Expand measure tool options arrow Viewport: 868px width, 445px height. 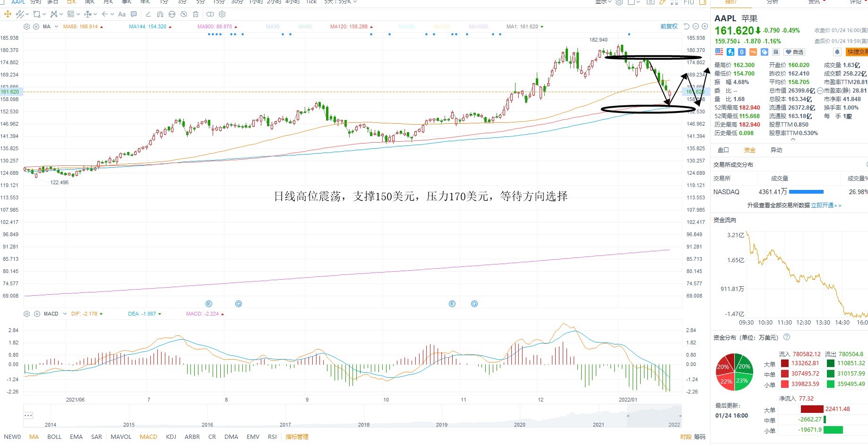coord(95,14)
